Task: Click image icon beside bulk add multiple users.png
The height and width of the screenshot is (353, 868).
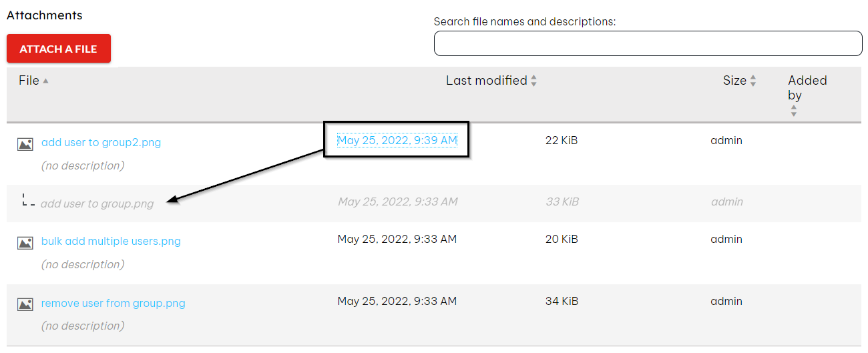Action: 25,242
